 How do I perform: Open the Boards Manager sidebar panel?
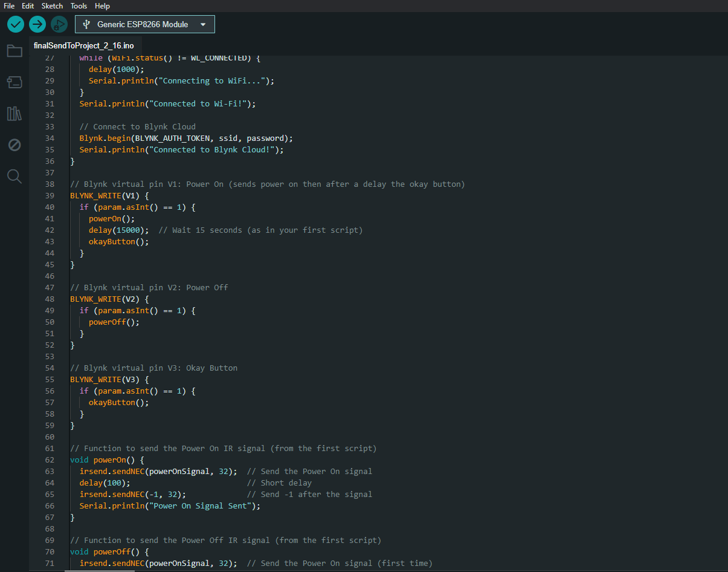point(14,82)
